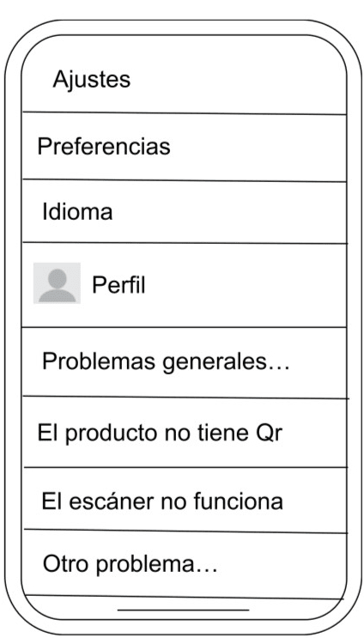Click the Idioma text label
Image resolution: width=364 pixels, height=638 pixels.
point(77,212)
